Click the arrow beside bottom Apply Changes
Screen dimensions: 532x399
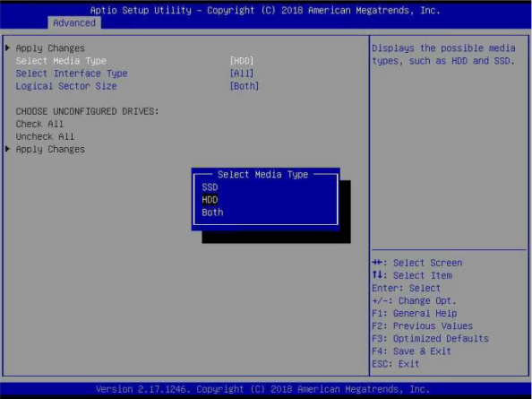[x=8, y=149]
